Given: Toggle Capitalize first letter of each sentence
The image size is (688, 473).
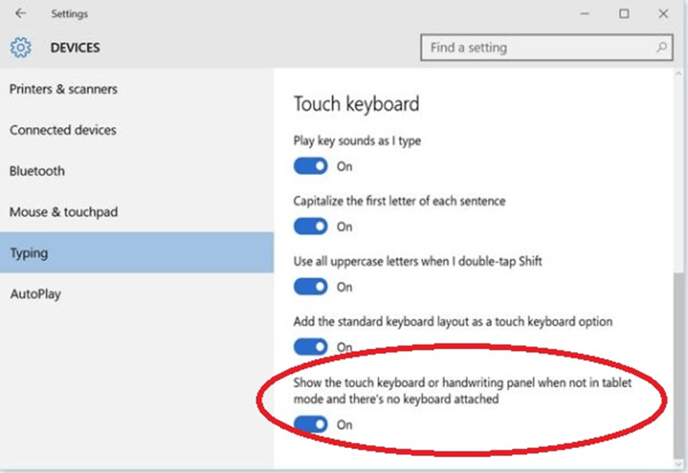Looking at the screenshot, I should tap(311, 226).
